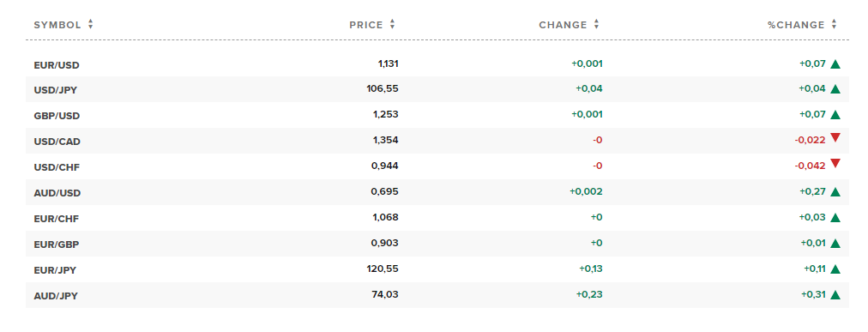The height and width of the screenshot is (332, 868).
Task: Sort table by PRICE column arrows
Action: pos(392,24)
